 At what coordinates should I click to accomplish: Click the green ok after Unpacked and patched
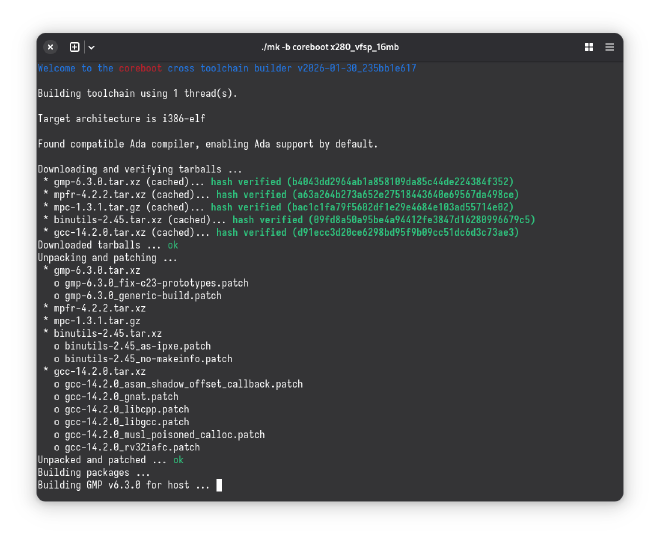click(178, 460)
